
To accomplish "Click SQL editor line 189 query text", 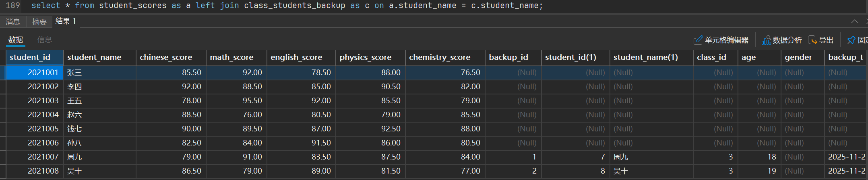I will pos(287,6).
